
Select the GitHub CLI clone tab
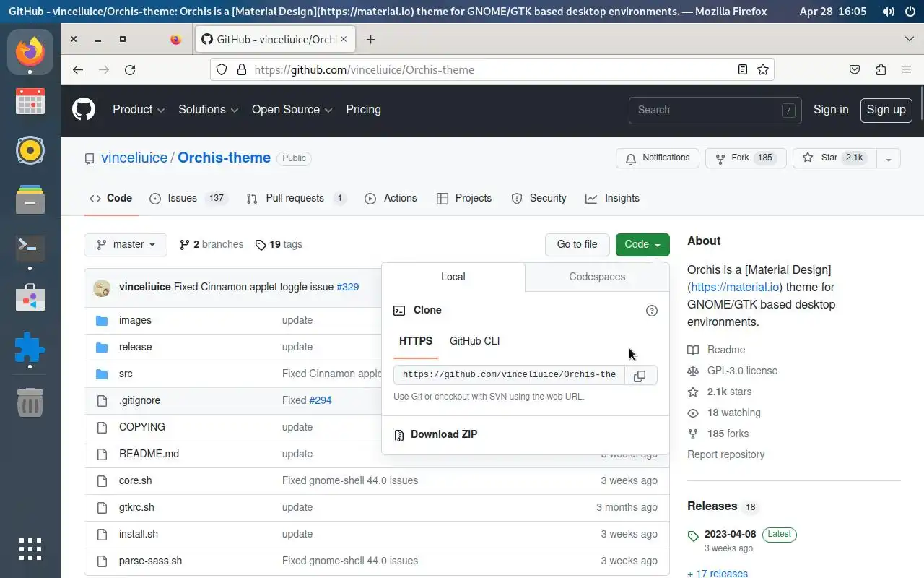point(474,341)
